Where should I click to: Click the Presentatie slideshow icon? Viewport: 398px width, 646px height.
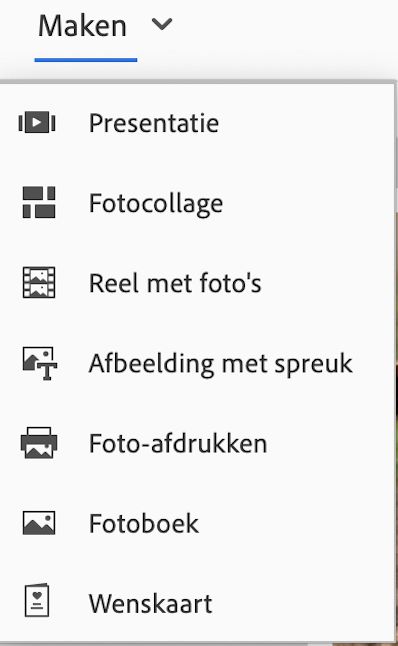[37, 122]
